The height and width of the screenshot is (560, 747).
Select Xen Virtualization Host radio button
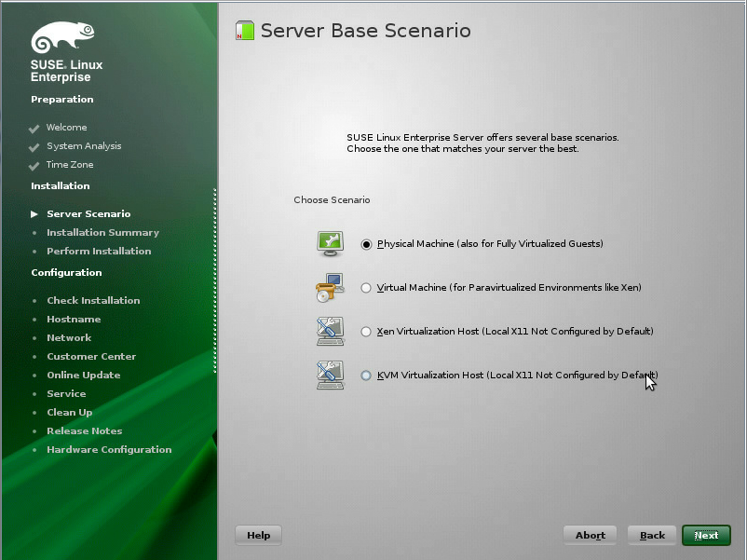coord(366,332)
